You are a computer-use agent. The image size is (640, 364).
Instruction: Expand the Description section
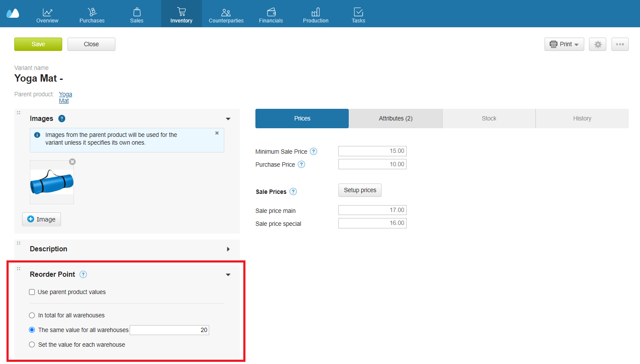(228, 249)
